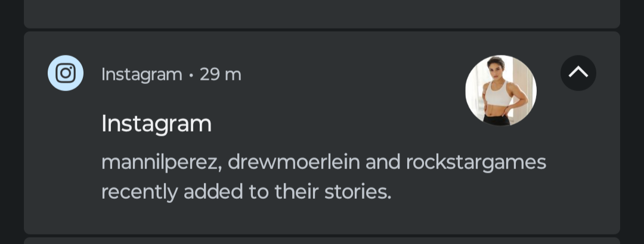This screenshot has width=644, height=244.
Task: Tap the dark margin left of the cards
Action: 11,122
